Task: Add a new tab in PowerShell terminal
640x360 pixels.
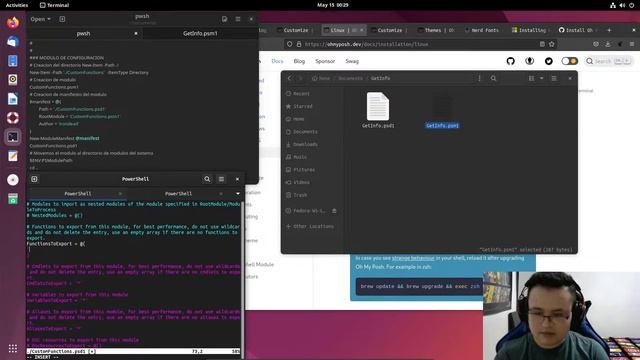Action: coord(34,179)
